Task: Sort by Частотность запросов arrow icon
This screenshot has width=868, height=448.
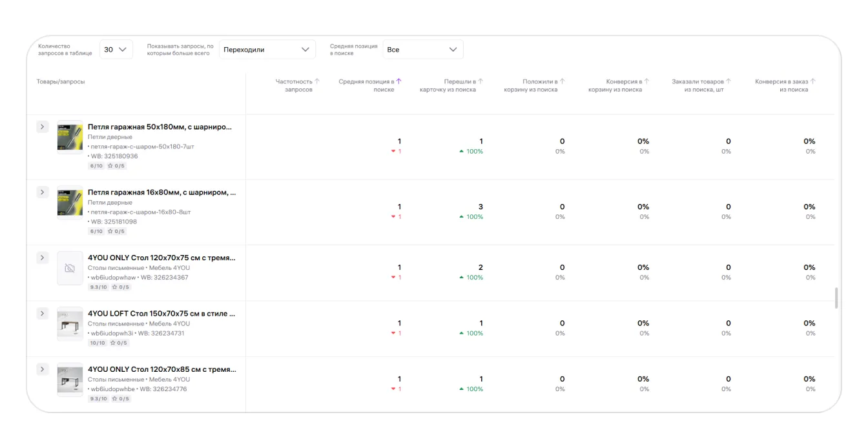Action: tap(317, 81)
